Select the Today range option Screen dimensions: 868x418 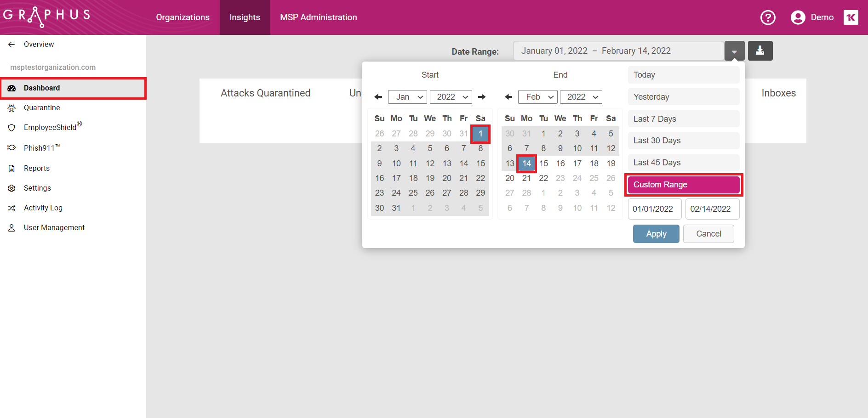pos(684,75)
